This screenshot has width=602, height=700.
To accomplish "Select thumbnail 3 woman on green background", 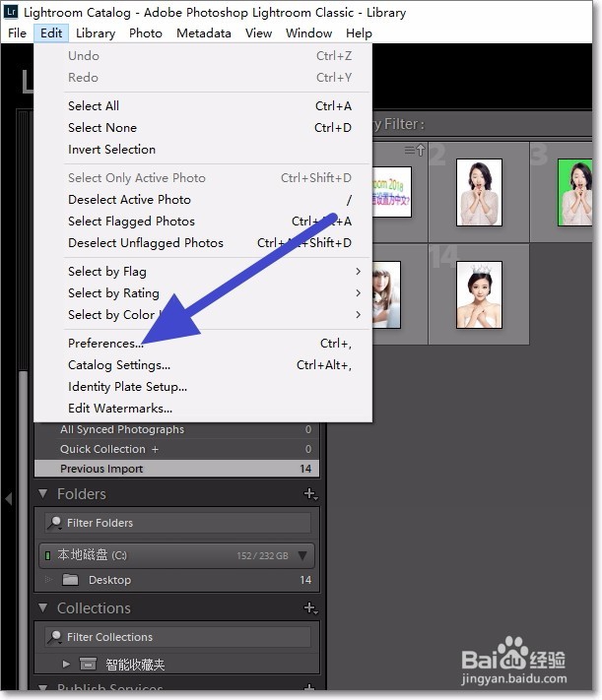I will 575,192.
